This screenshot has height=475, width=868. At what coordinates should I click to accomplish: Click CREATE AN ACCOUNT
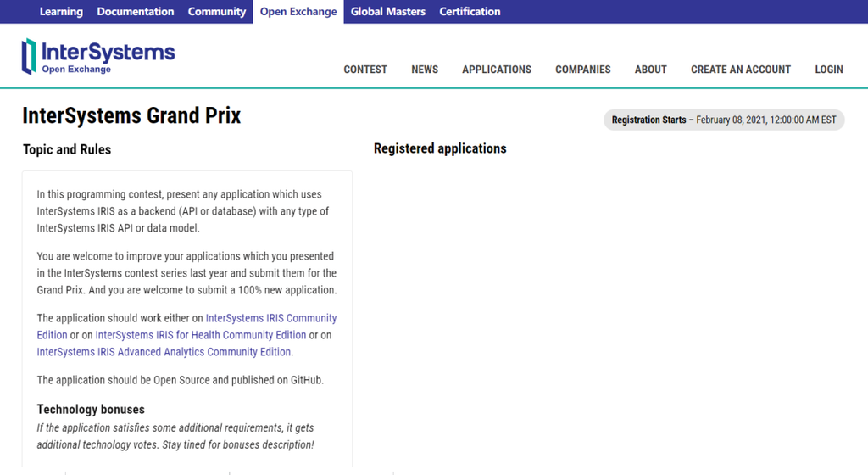tap(741, 70)
